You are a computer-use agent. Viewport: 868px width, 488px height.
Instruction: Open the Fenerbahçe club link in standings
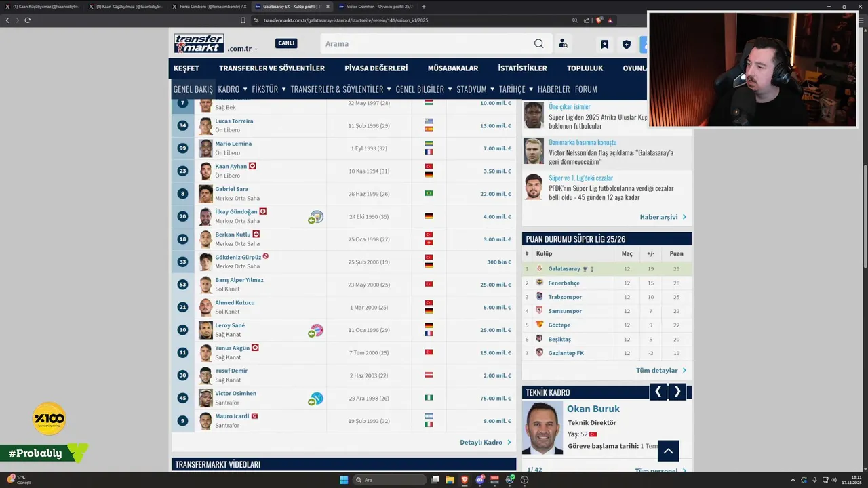[564, 283]
